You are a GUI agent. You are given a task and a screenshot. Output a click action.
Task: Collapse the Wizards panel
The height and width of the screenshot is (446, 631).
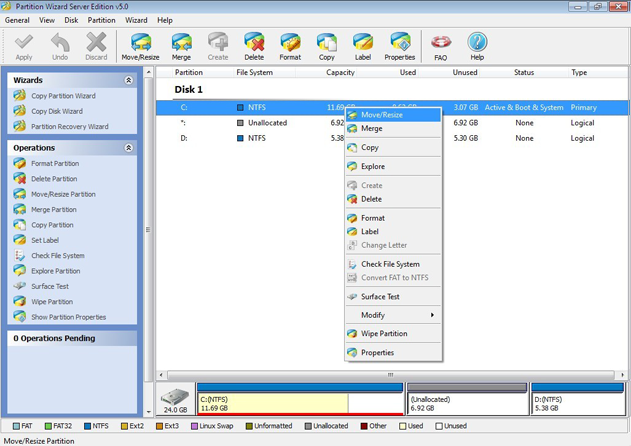click(128, 80)
